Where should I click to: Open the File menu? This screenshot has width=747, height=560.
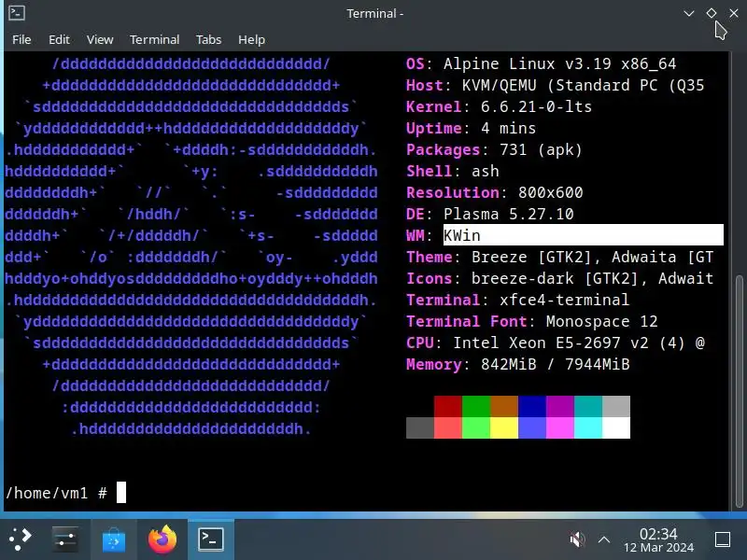(21, 39)
